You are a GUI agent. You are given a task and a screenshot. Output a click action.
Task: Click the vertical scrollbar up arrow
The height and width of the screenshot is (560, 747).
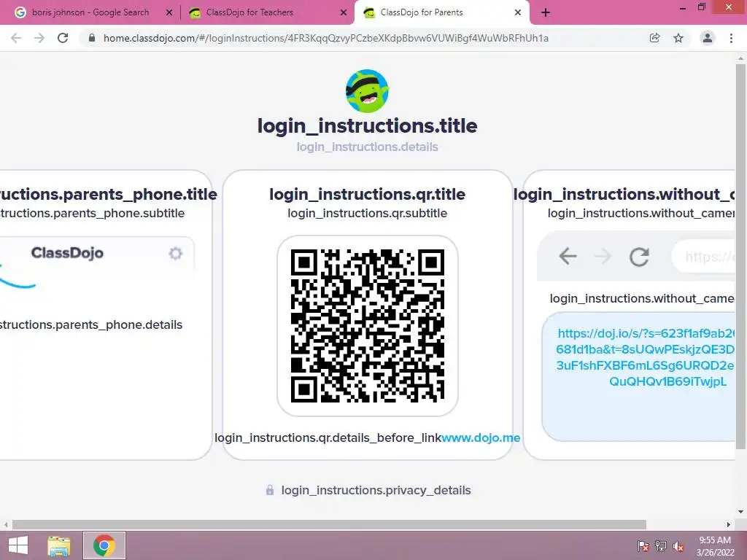click(x=740, y=58)
